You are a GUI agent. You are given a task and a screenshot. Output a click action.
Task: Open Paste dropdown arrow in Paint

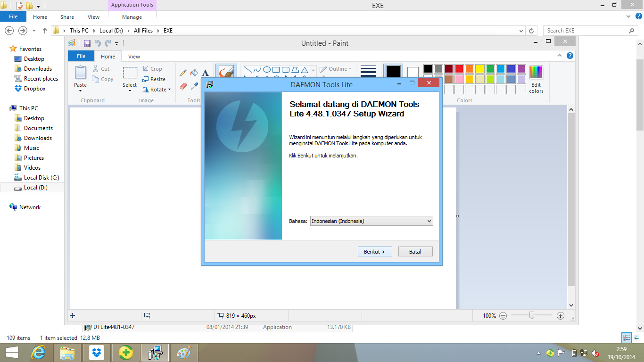click(81, 90)
